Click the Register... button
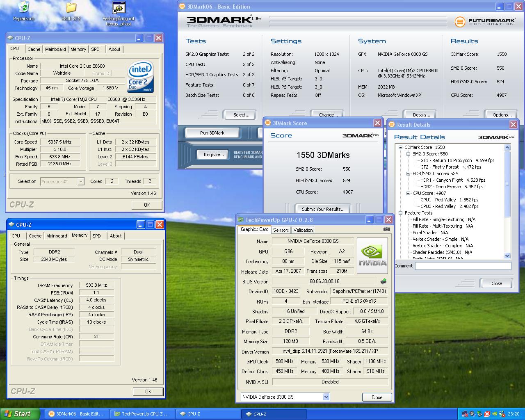The image size is (525, 420). [x=214, y=155]
